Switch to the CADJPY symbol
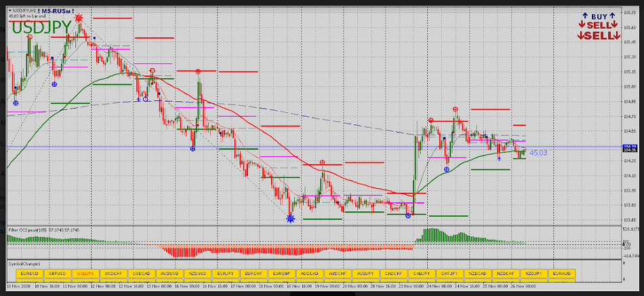 (x=422, y=273)
